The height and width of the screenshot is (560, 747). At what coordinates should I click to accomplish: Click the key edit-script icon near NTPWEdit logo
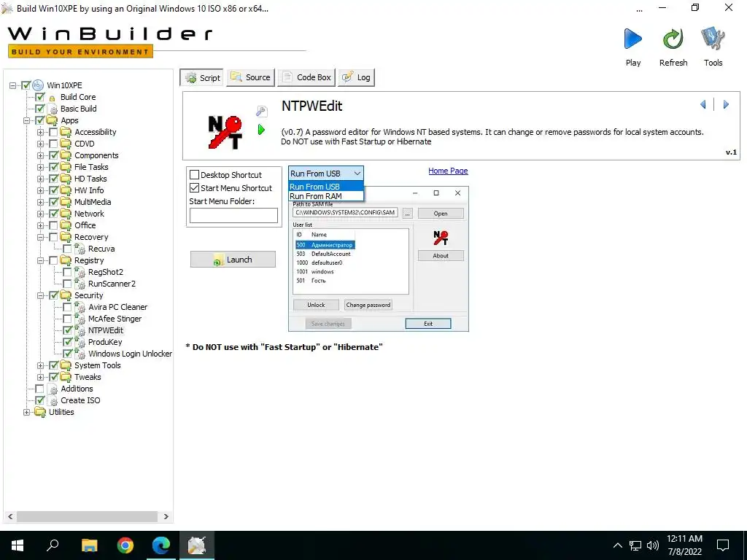tap(261, 112)
